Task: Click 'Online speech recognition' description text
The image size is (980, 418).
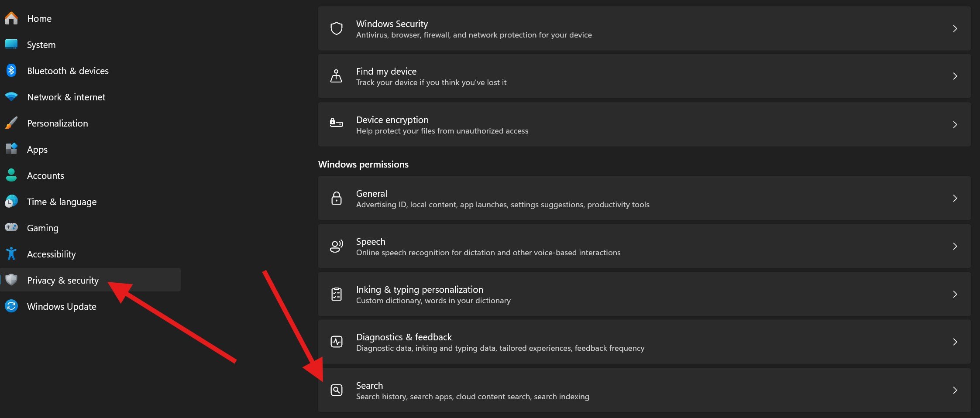Action: [x=488, y=253]
